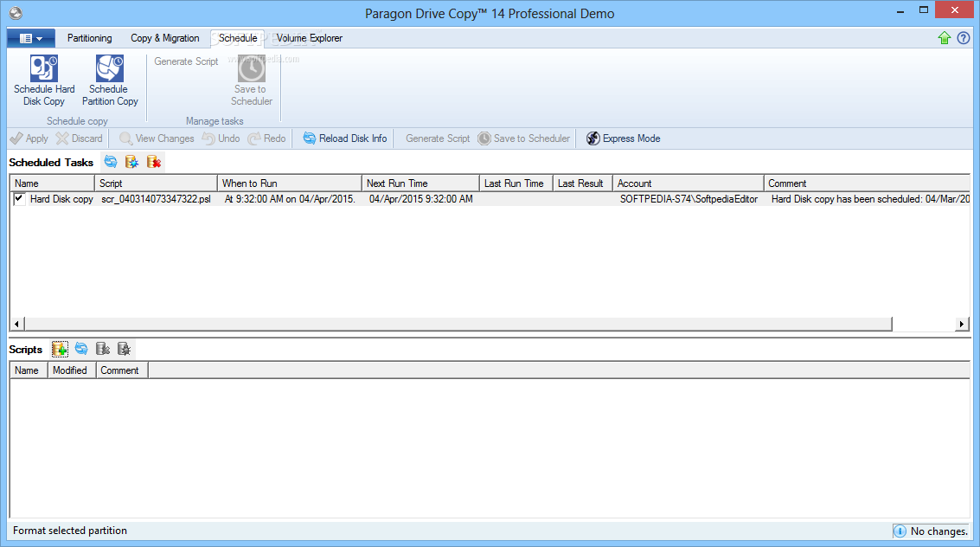
Task: Click View Changes in the toolbar
Action: pyautogui.click(x=157, y=138)
